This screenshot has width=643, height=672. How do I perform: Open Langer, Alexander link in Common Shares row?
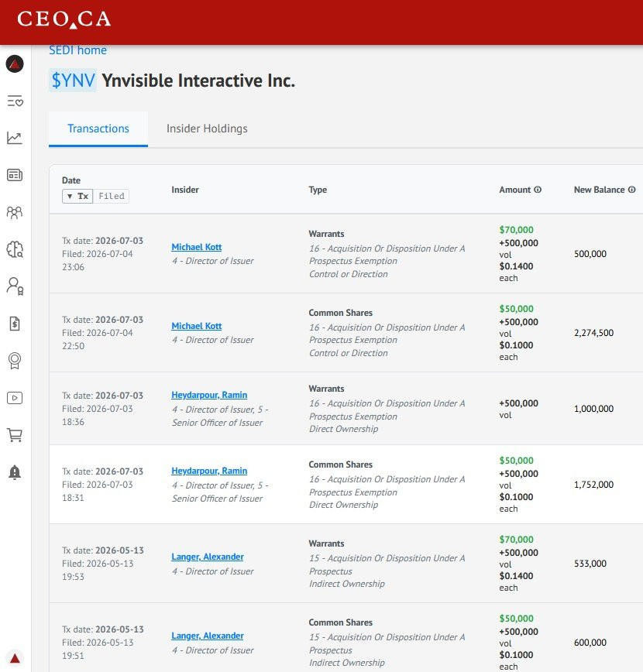pyautogui.click(x=208, y=636)
